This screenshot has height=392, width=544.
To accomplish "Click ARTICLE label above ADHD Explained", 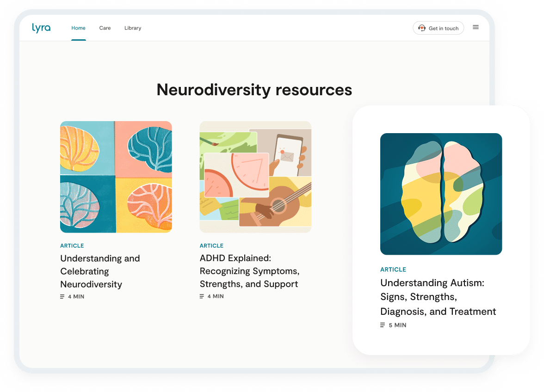I will (211, 245).
